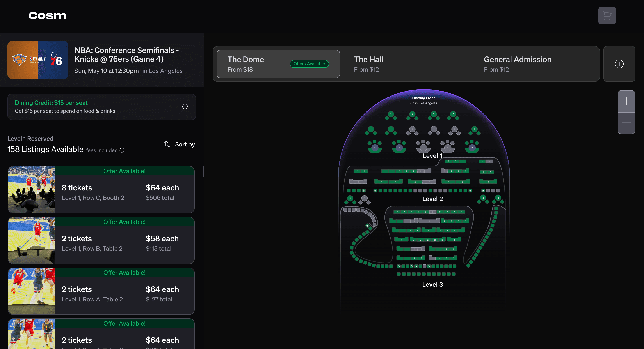Click the "$115 total" price
The height and width of the screenshot is (349, 644).
158,249
